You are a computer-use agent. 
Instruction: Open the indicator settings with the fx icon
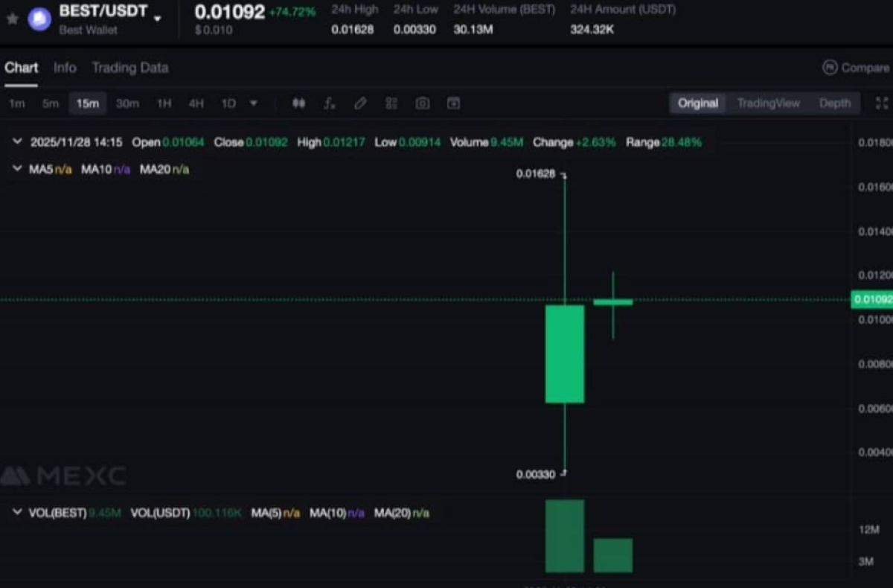(329, 103)
